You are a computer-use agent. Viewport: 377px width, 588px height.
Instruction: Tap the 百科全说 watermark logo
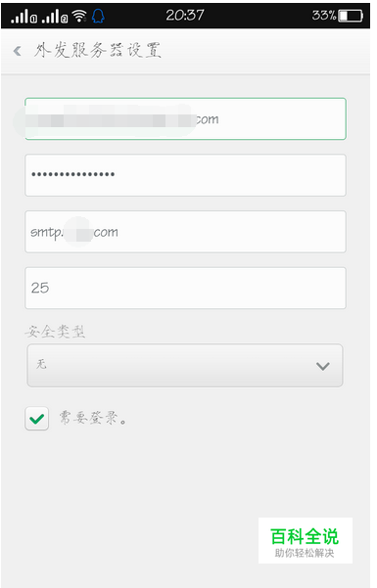pyautogui.click(x=305, y=540)
